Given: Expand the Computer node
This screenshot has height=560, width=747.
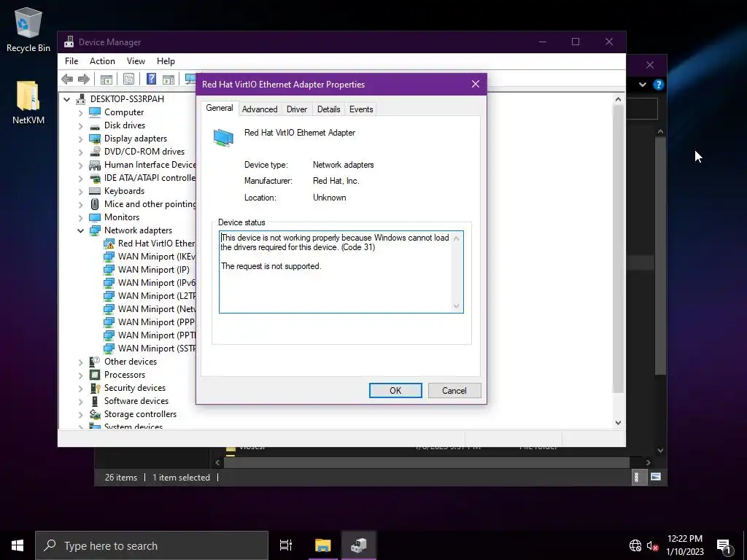Looking at the screenshot, I should [80, 113].
